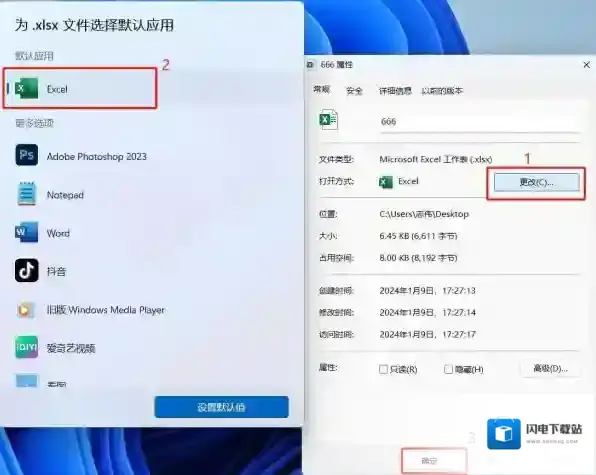596x475 pixels.
Task: Open the 以前的版本 tab
Action: [x=442, y=91]
